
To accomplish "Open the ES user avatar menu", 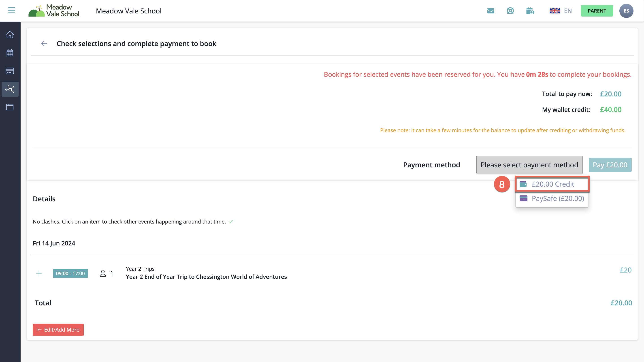I will [626, 11].
